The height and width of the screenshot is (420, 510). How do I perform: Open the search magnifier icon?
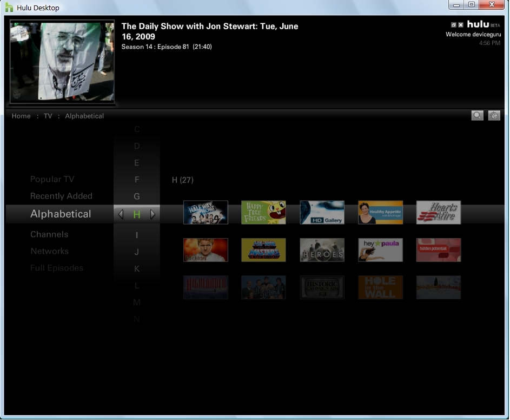coord(477,116)
